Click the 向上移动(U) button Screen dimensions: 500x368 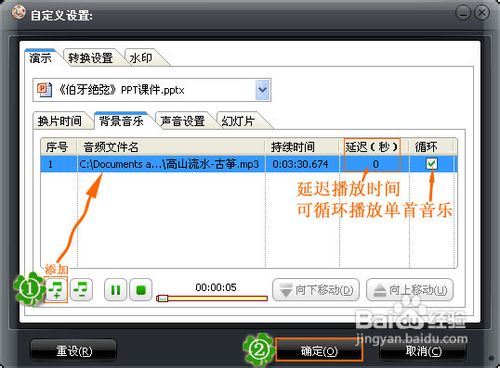(410, 290)
